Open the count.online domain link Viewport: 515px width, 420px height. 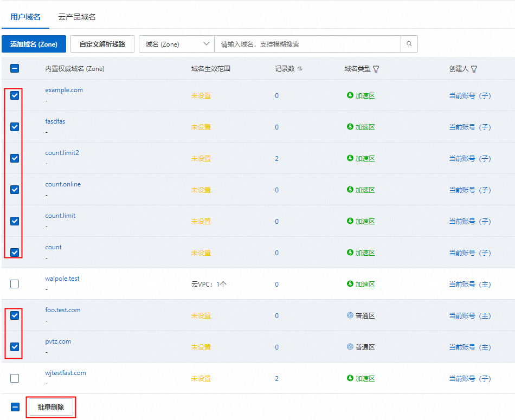(63, 184)
